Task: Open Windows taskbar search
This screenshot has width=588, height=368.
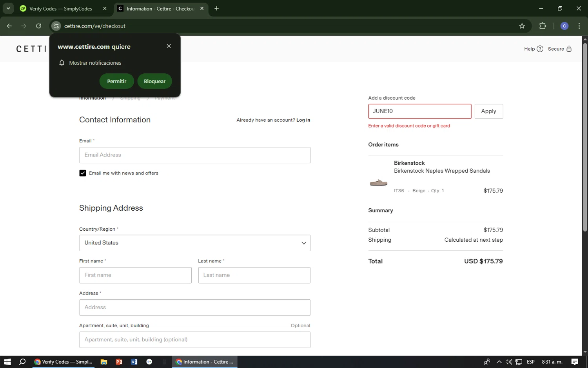Action: [22, 362]
